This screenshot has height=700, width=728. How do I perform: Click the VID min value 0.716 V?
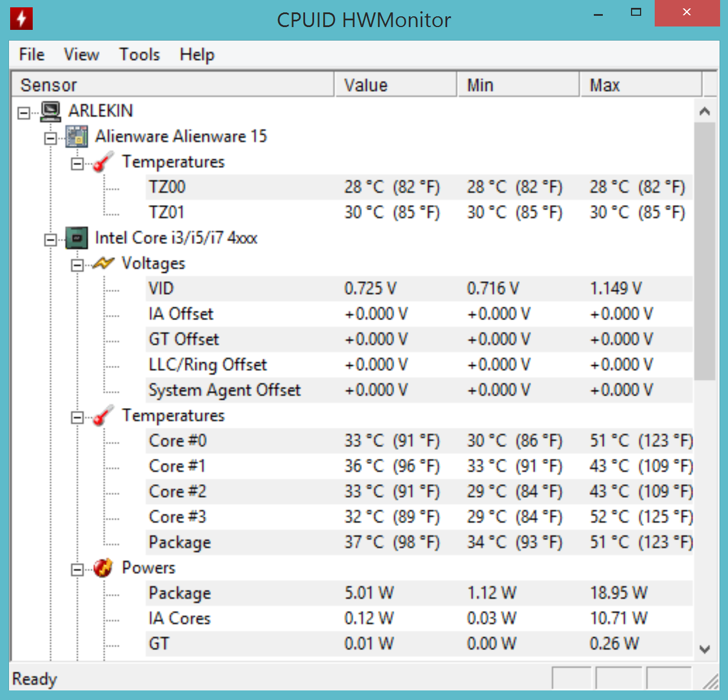[493, 289]
